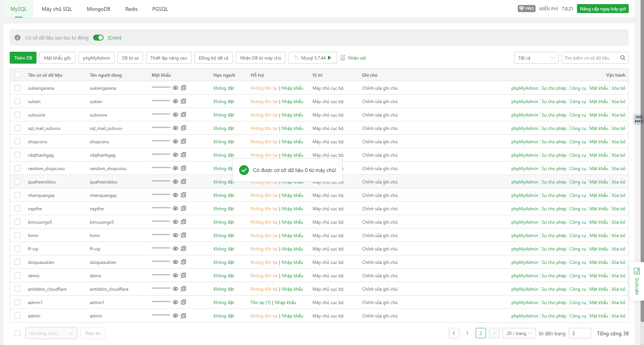Open the Evaluate side widget
644x345 pixels.
point(637,281)
